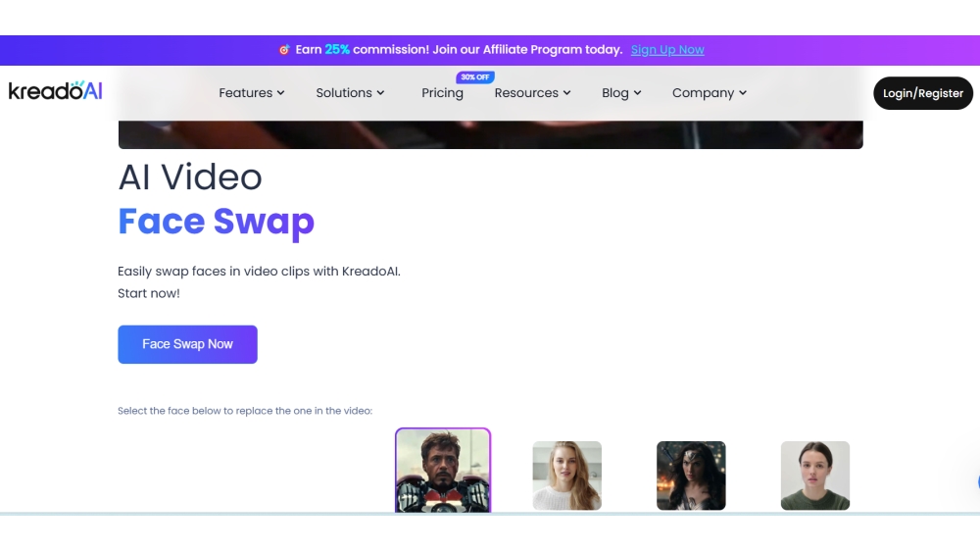The width and height of the screenshot is (980, 552).
Task: Click the Sign Up Now link
Action: 667,50
